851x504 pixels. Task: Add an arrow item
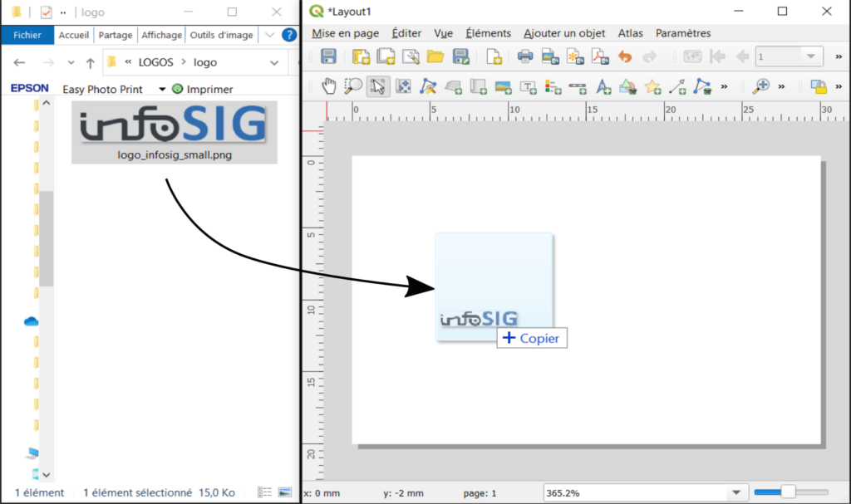tap(678, 86)
